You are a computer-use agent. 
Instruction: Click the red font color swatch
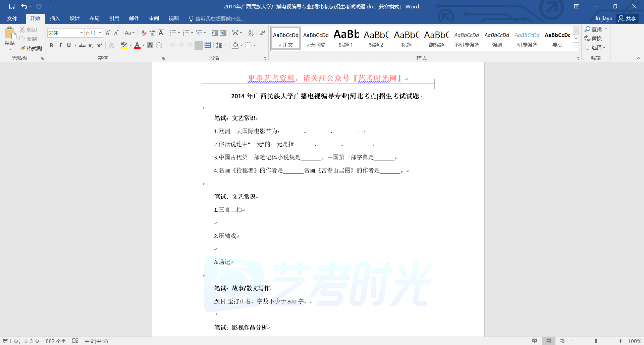pos(137,45)
